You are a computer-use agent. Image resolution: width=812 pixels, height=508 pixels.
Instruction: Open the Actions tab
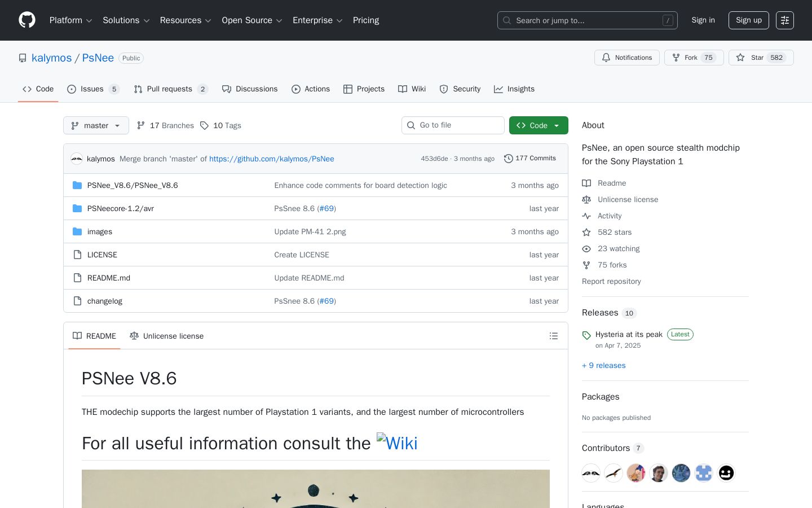coord(311,89)
